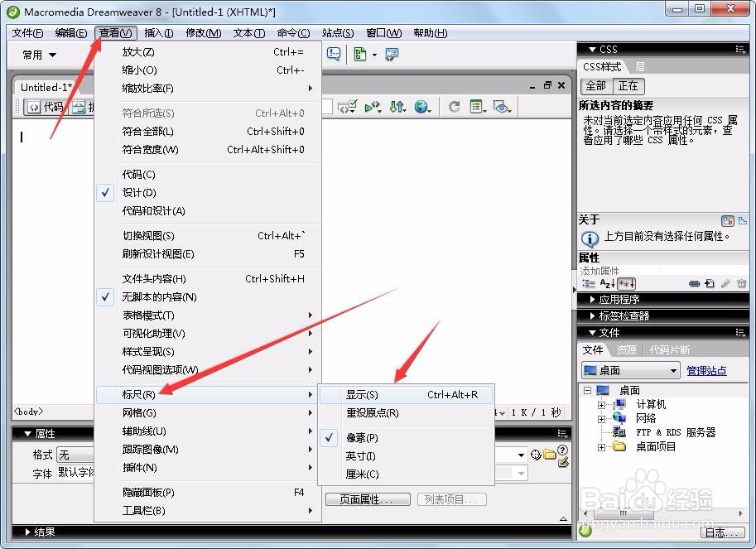Image resolution: width=756 pixels, height=549 pixels.
Task: Click the Show Category View icon in CSS panel
Action: click(588, 284)
